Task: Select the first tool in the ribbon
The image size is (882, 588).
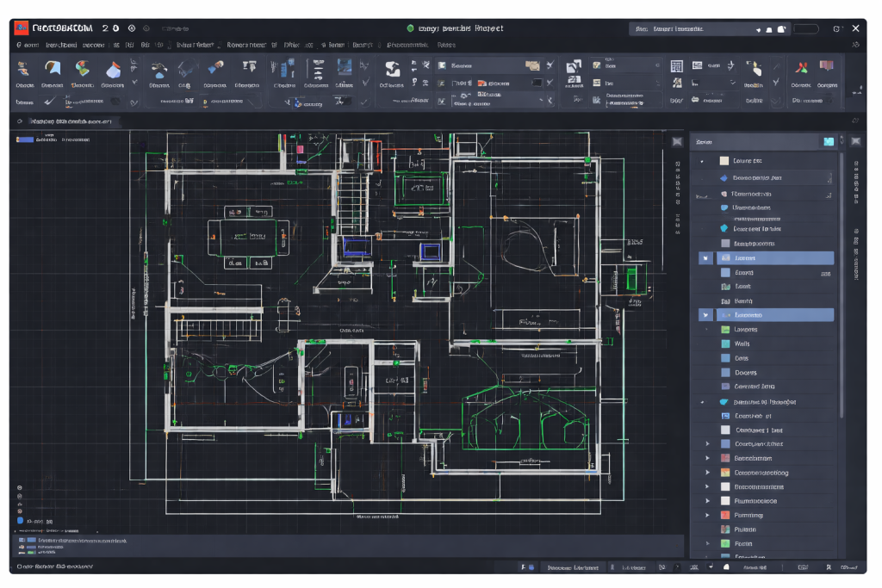Action: (x=24, y=69)
